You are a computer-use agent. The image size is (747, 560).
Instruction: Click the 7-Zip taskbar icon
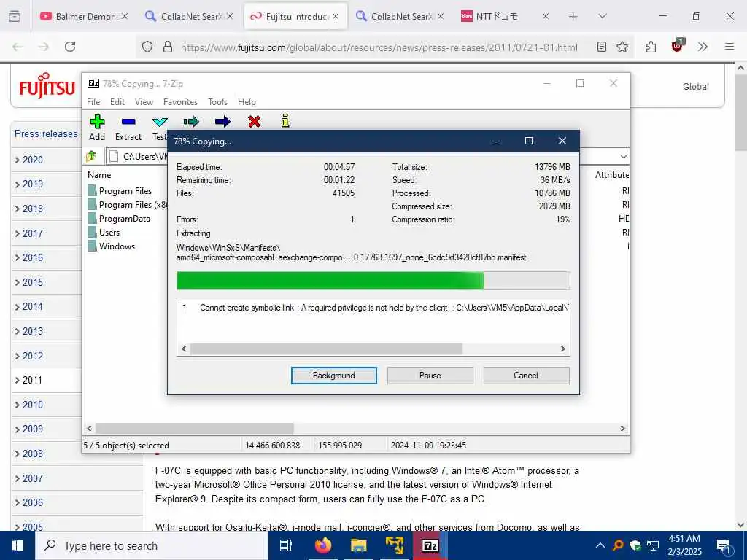click(x=430, y=545)
